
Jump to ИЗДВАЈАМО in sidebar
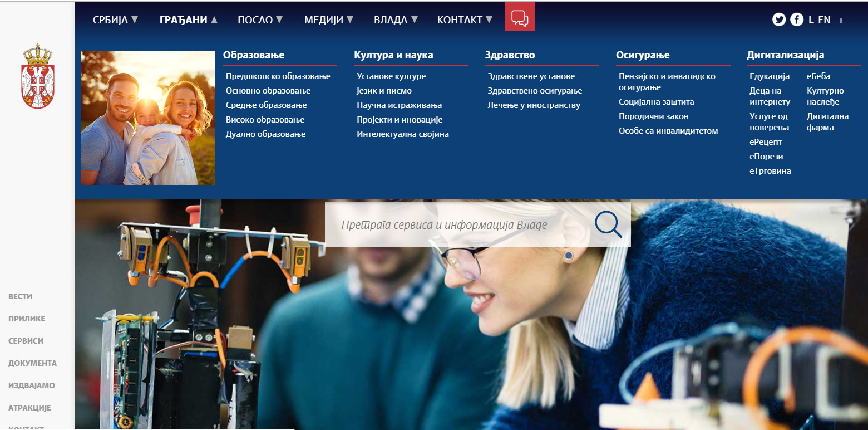tap(32, 385)
